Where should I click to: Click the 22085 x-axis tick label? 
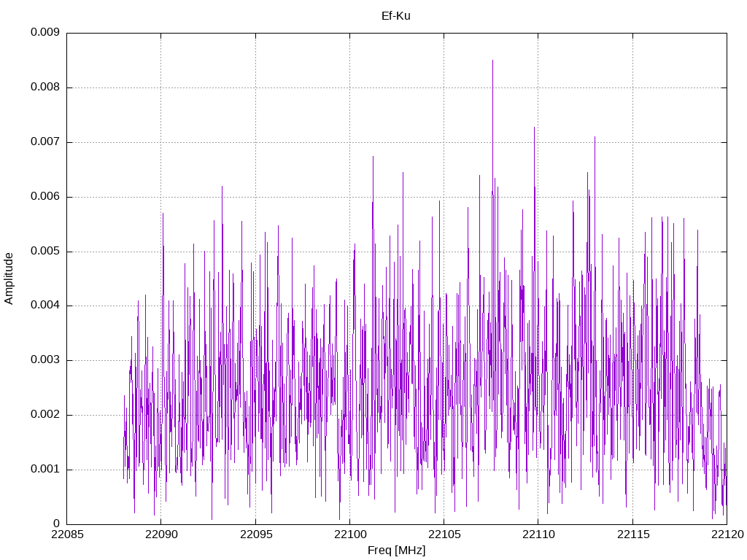click(x=67, y=534)
